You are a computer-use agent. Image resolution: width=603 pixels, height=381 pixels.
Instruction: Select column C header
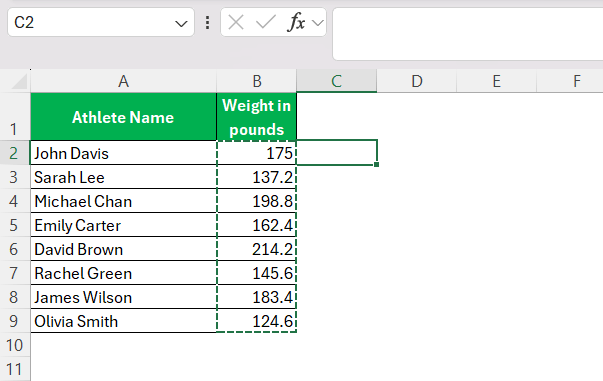coord(336,81)
